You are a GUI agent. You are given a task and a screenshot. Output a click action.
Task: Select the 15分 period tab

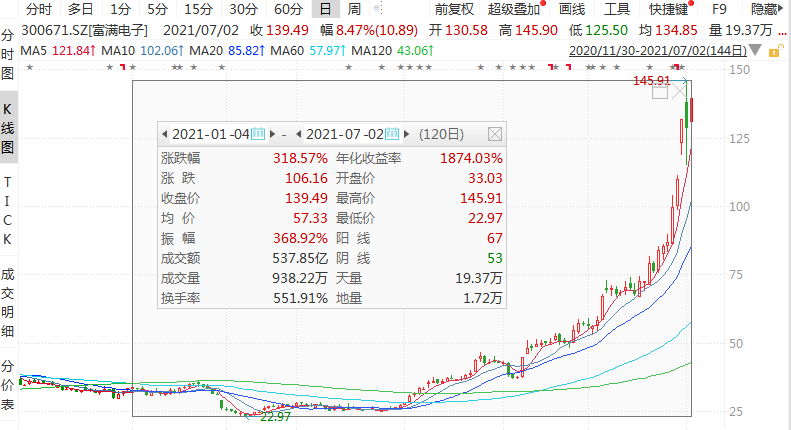[198, 9]
